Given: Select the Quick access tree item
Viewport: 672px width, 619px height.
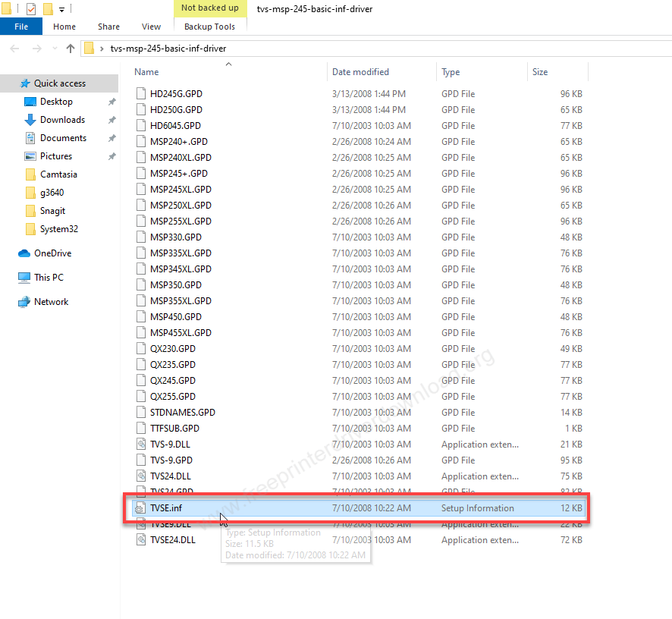Looking at the screenshot, I should (59, 83).
